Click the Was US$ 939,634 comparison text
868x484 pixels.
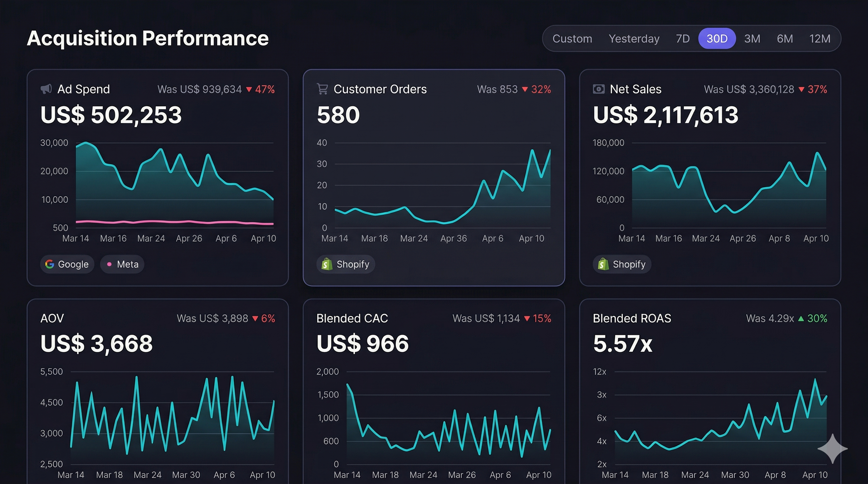199,89
